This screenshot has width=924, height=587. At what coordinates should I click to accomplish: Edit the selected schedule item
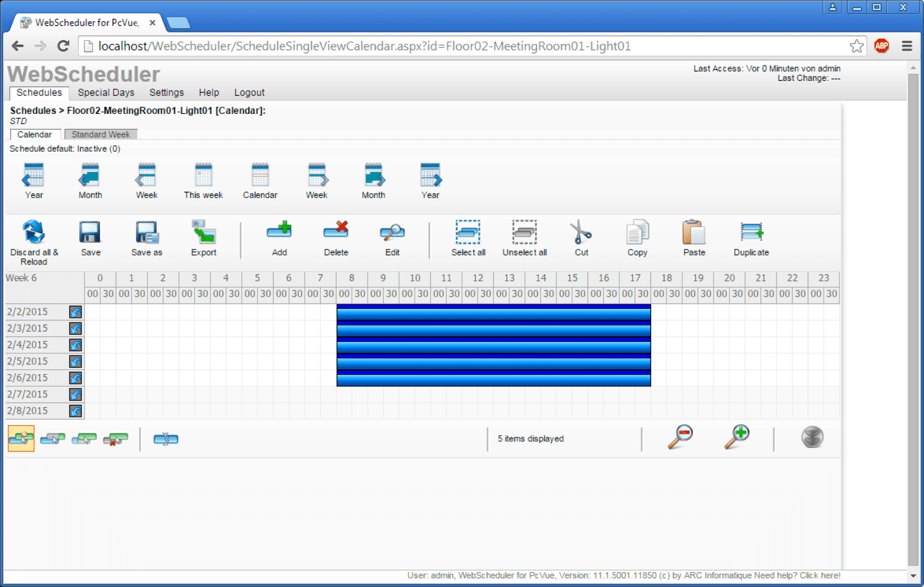tap(392, 238)
